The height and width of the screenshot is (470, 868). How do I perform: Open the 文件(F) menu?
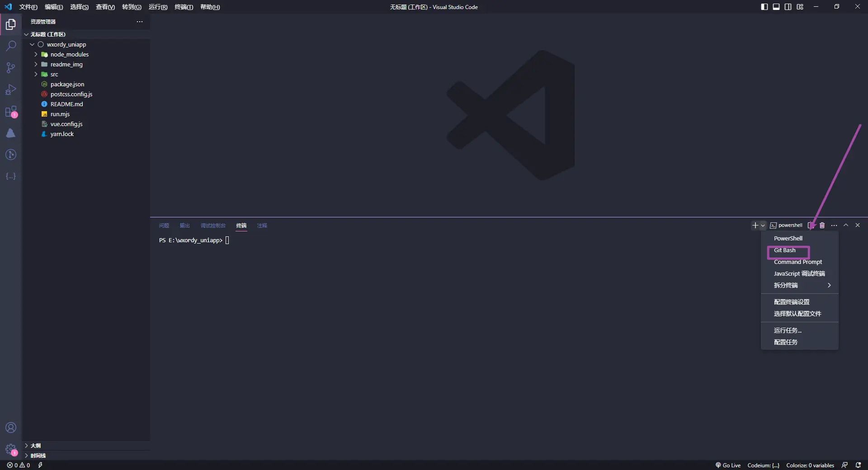28,7
